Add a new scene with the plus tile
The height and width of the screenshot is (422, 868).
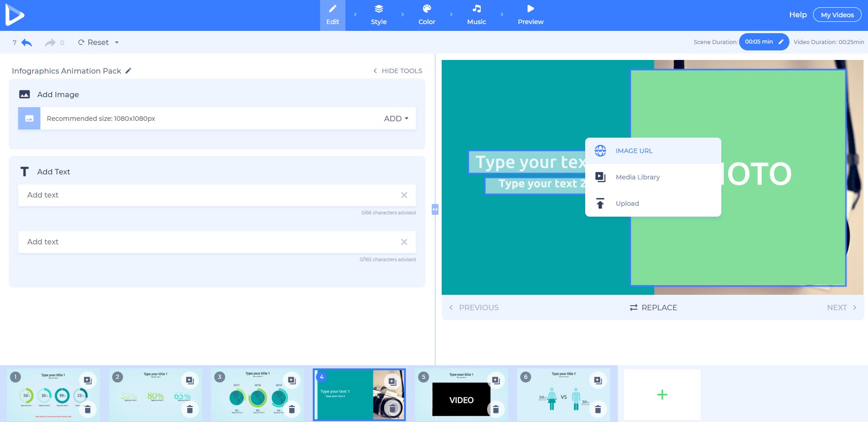click(x=662, y=395)
